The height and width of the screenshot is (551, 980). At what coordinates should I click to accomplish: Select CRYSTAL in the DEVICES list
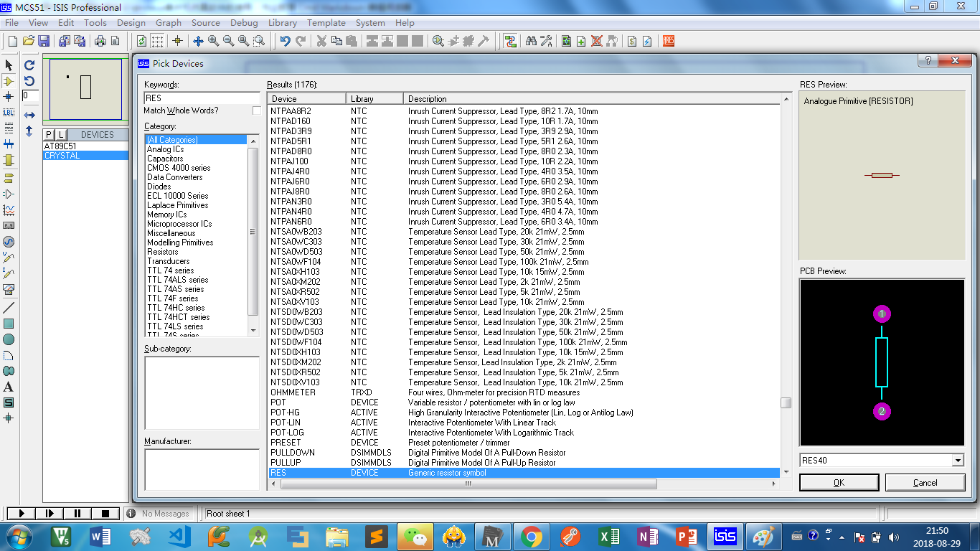pyautogui.click(x=85, y=156)
